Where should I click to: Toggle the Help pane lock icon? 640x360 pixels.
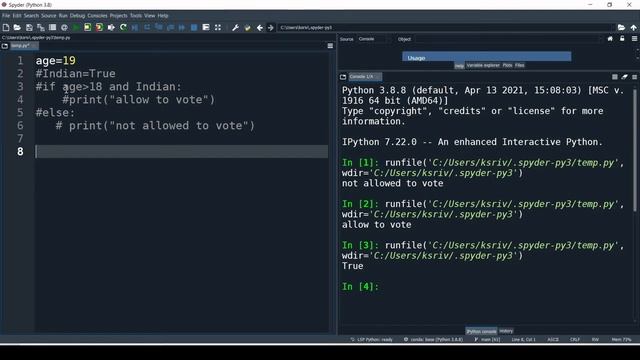(x=622, y=39)
